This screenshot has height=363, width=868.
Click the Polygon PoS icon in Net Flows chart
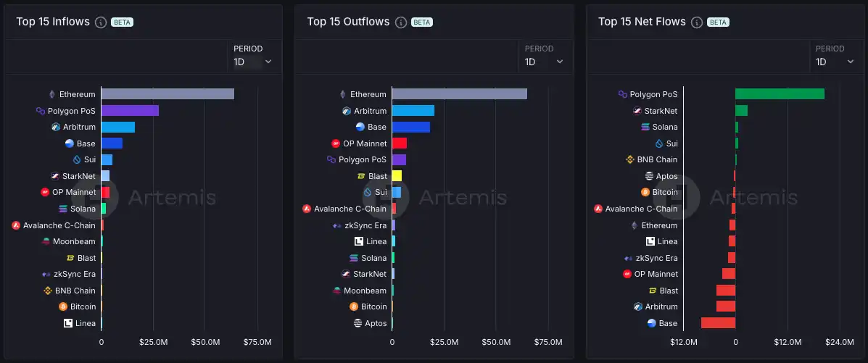[x=622, y=94]
